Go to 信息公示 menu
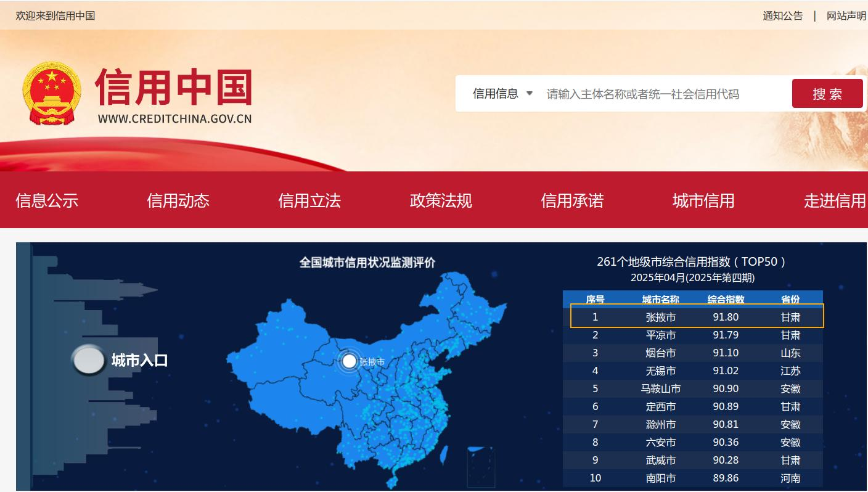Image resolution: width=868 pixels, height=492 pixels. click(47, 200)
